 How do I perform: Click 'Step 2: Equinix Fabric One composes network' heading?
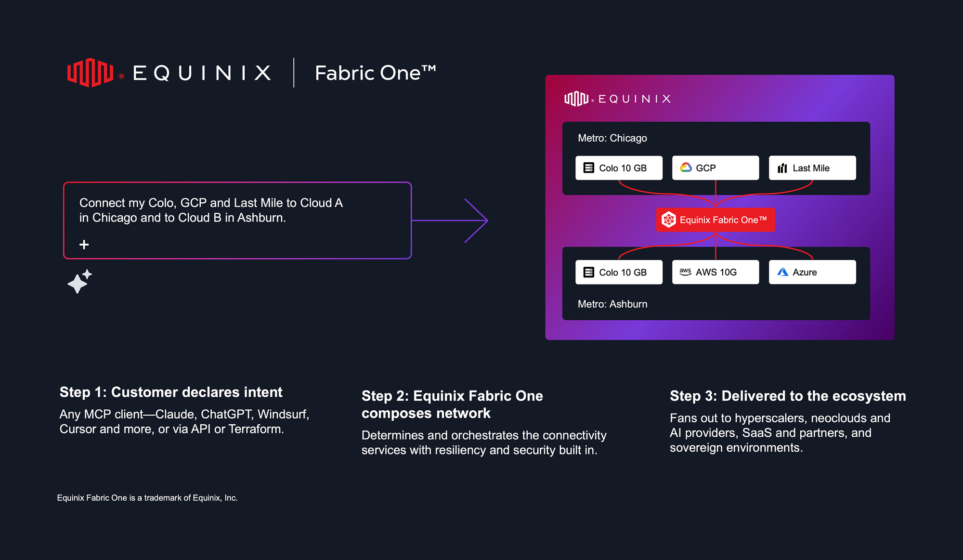tap(452, 404)
